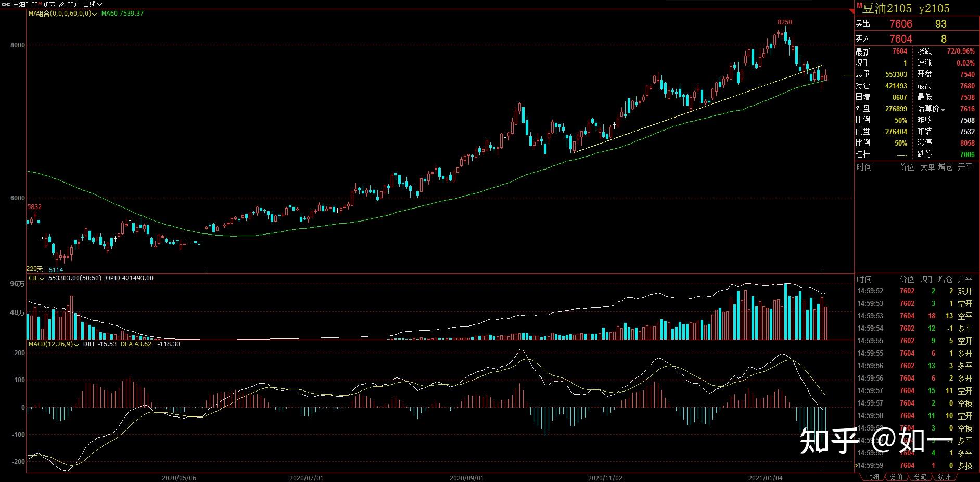This screenshot has width=980, height=482.
Task: Open the MACD(12,26,9) indicator dropdown
Action: tap(77, 344)
